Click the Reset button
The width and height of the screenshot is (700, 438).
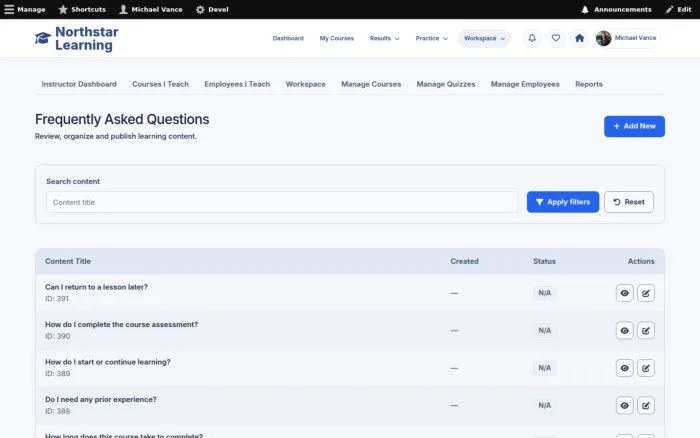[629, 202]
